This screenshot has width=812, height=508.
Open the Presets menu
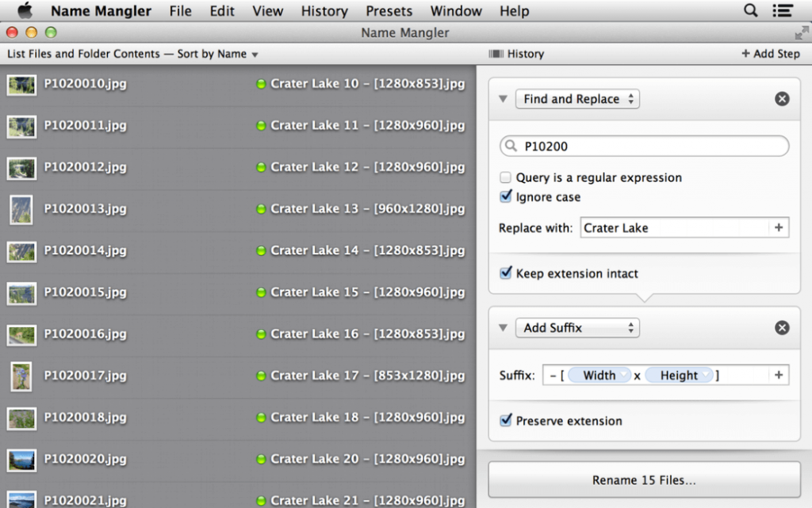pyautogui.click(x=389, y=11)
